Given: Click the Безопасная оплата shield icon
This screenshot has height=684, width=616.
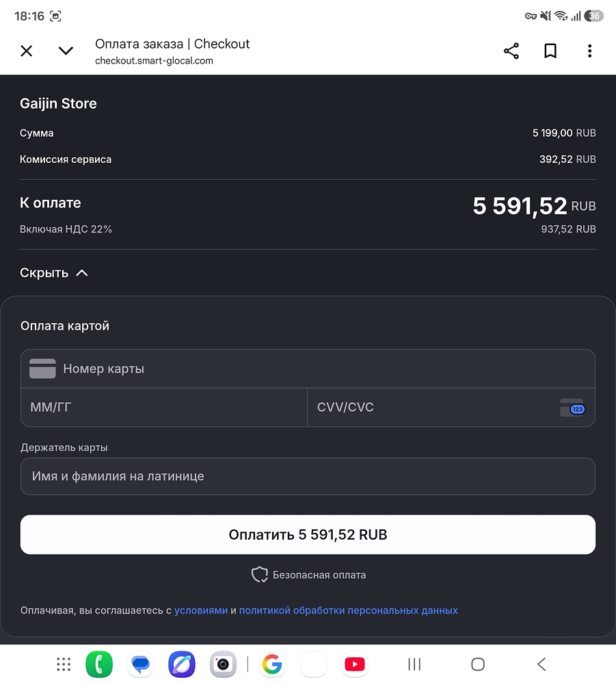Looking at the screenshot, I should pyautogui.click(x=260, y=575).
